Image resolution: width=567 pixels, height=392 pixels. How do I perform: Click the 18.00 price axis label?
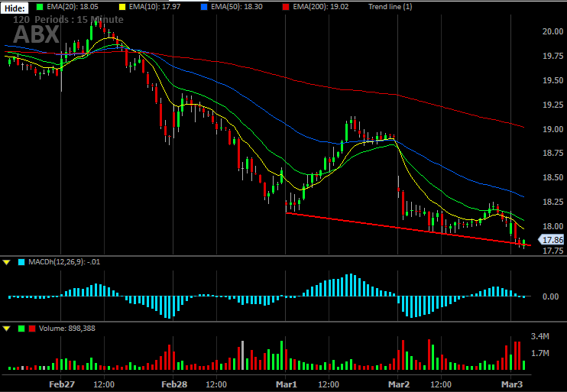tap(552, 226)
